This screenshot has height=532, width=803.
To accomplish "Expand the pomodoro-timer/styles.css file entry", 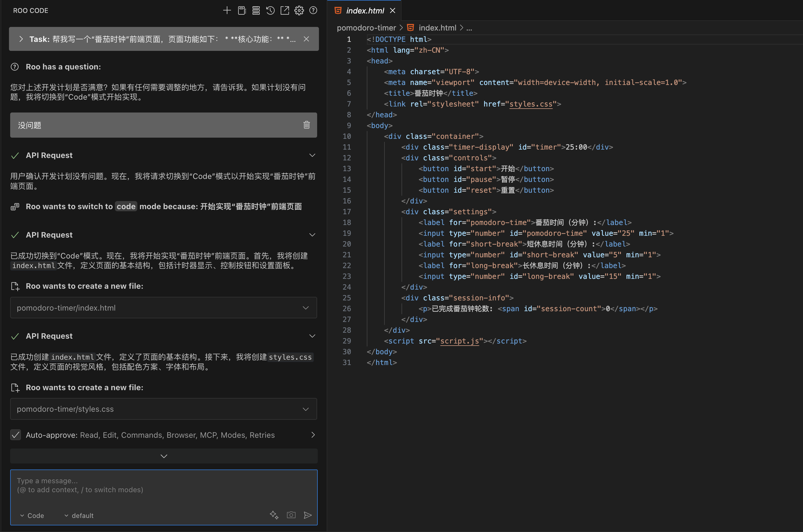I will [x=305, y=409].
